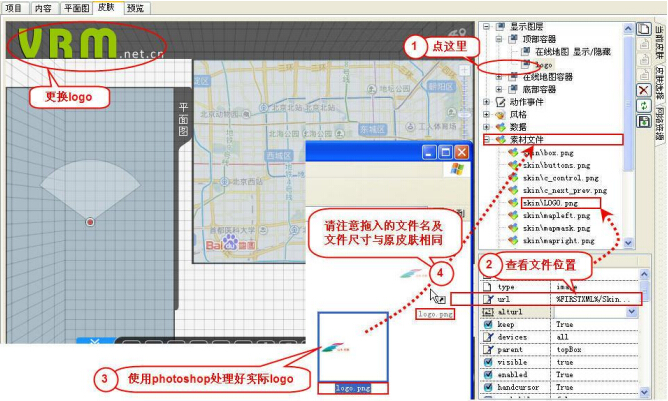This screenshot has width=668, height=401.
Task: Click the icon beside skin\buttons.png
Action: (513, 165)
